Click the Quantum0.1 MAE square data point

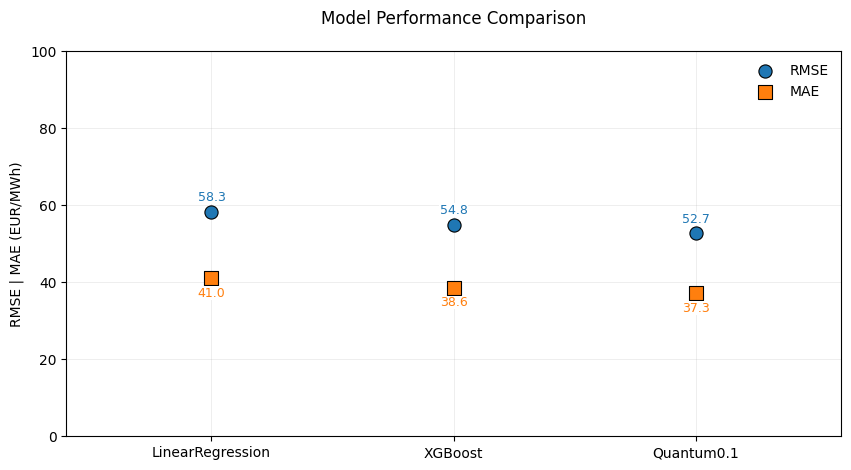pyautogui.click(x=696, y=293)
